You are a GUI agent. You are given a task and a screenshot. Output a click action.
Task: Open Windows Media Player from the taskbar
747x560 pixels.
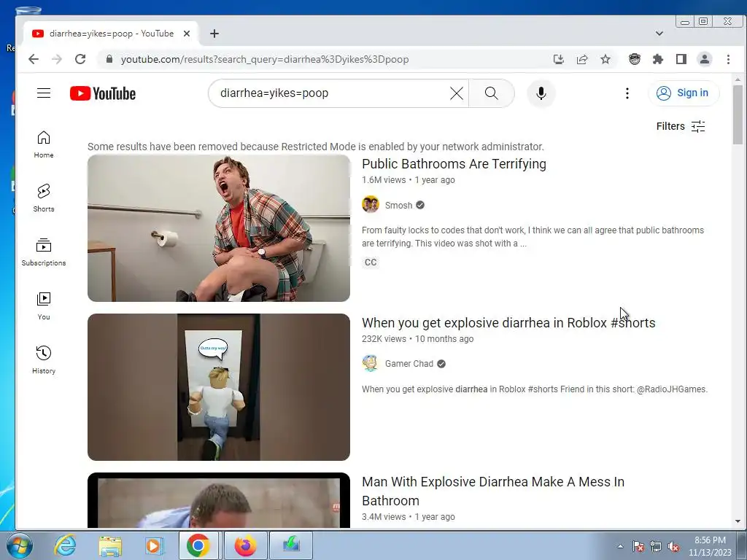[x=153, y=545]
